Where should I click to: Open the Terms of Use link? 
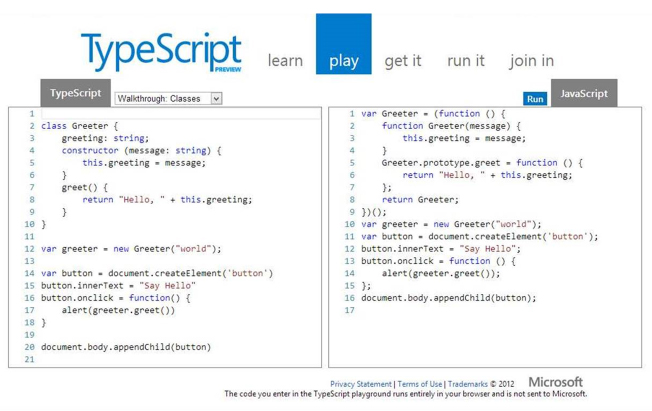[x=420, y=384]
